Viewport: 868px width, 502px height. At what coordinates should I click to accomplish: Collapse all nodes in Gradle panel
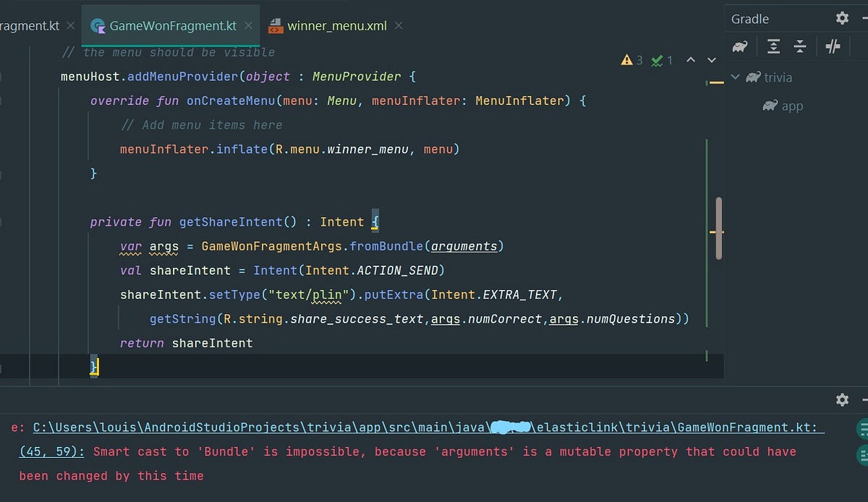pyautogui.click(x=799, y=46)
